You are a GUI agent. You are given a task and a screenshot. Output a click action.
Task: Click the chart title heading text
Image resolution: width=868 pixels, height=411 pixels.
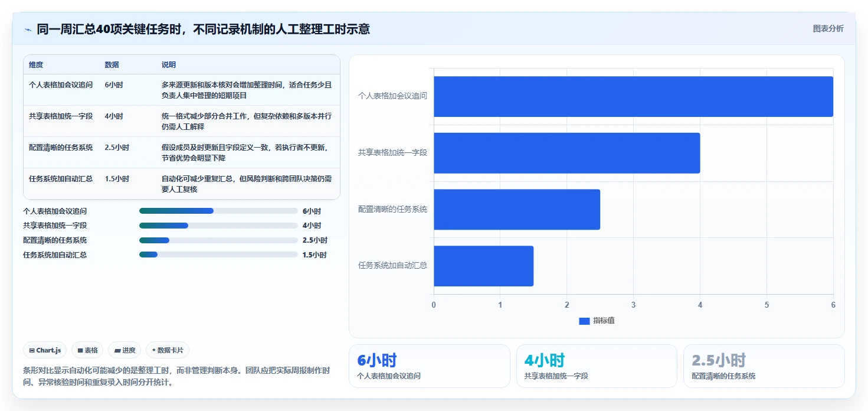(x=204, y=29)
